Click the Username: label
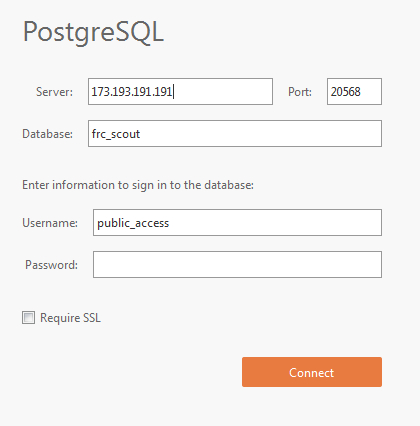 (x=50, y=223)
